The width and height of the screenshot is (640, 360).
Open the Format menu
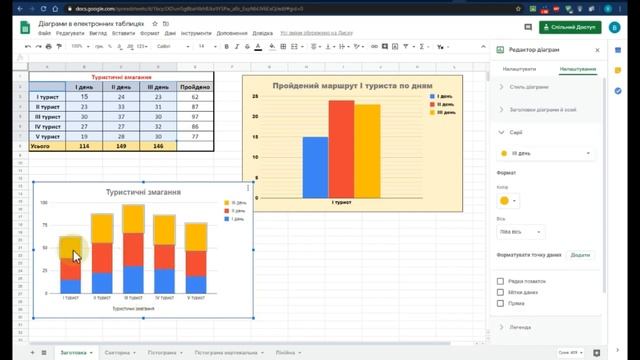click(x=149, y=33)
